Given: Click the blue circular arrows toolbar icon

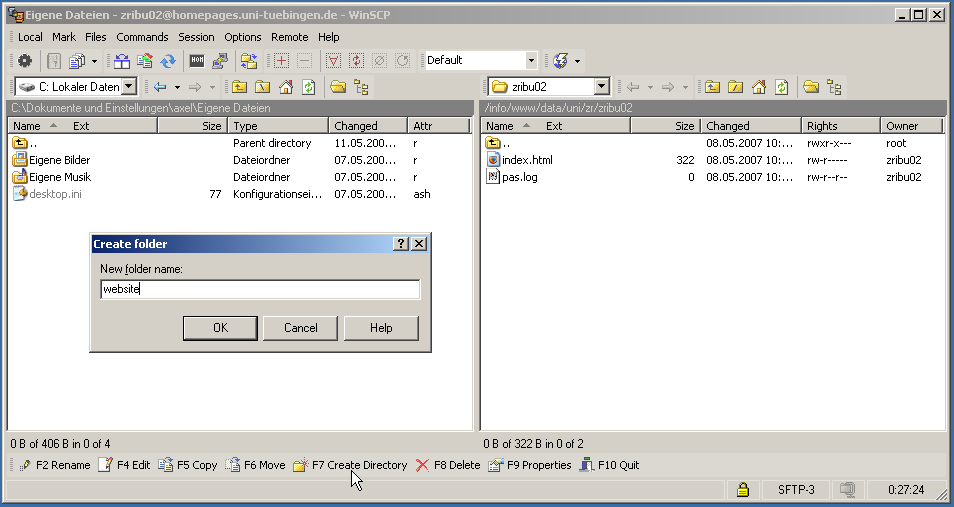Looking at the screenshot, I should point(168,60).
